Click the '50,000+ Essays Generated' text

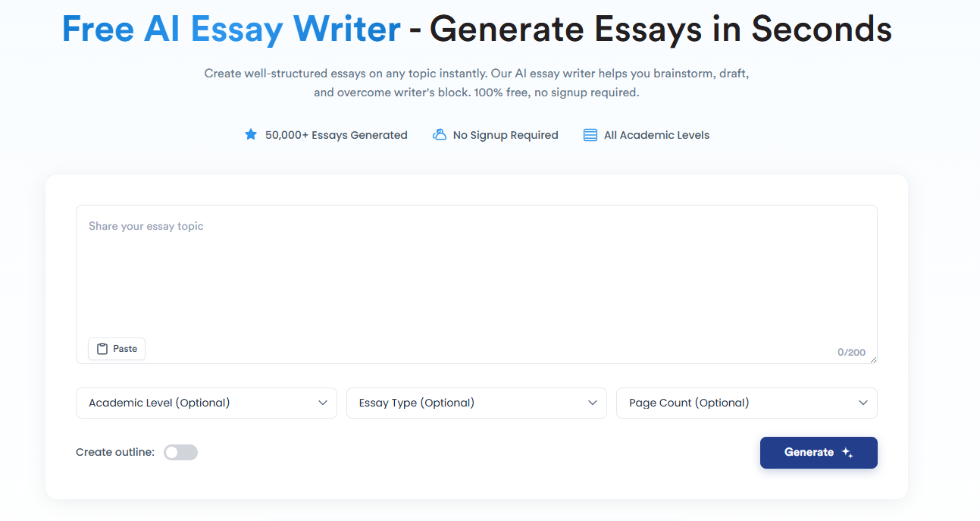coord(336,135)
